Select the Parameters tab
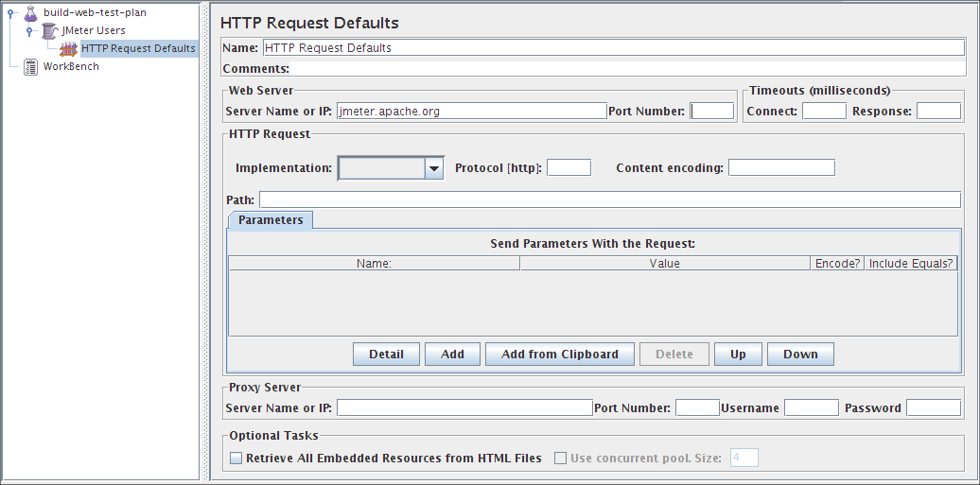Screen dimensions: 980x485 271,220
